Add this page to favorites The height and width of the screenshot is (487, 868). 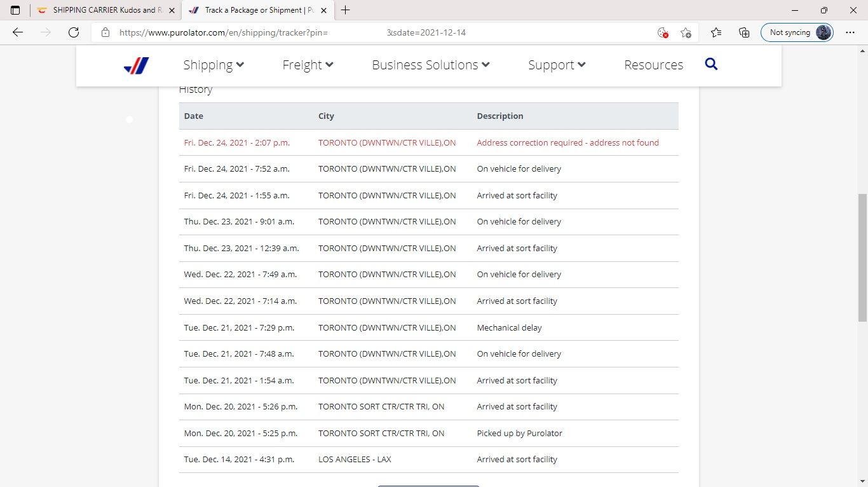tap(686, 32)
